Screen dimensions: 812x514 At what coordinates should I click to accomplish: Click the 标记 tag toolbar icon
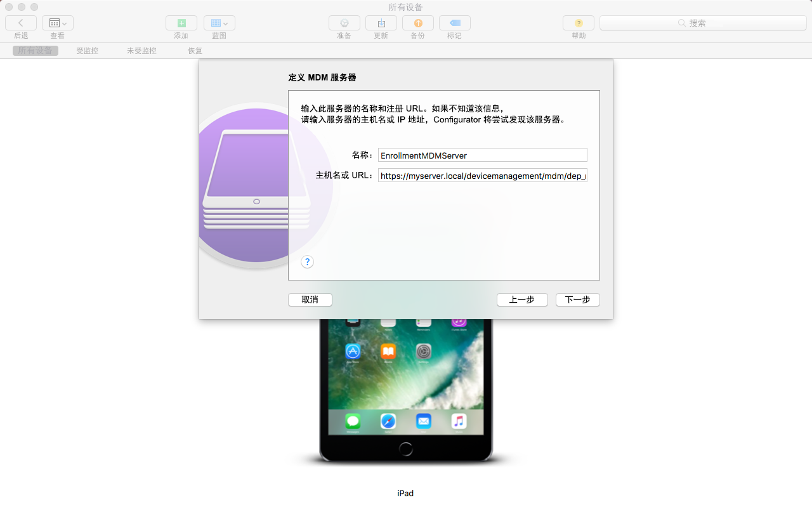coord(455,23)
